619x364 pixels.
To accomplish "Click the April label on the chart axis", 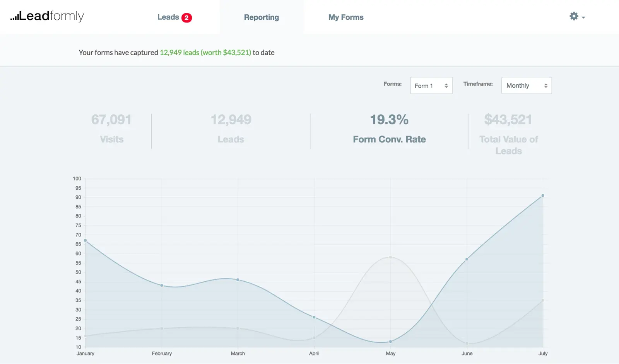I will (x=314, y=353).
